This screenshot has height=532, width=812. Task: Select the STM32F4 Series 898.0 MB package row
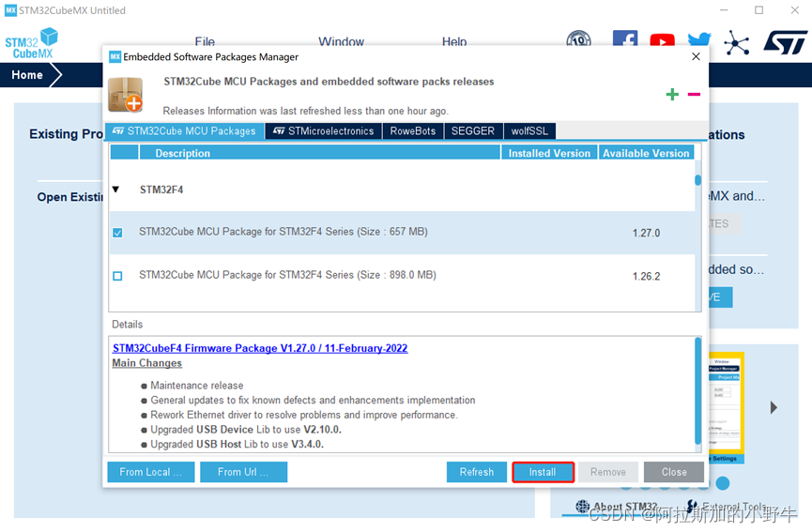tap(402, 276)
